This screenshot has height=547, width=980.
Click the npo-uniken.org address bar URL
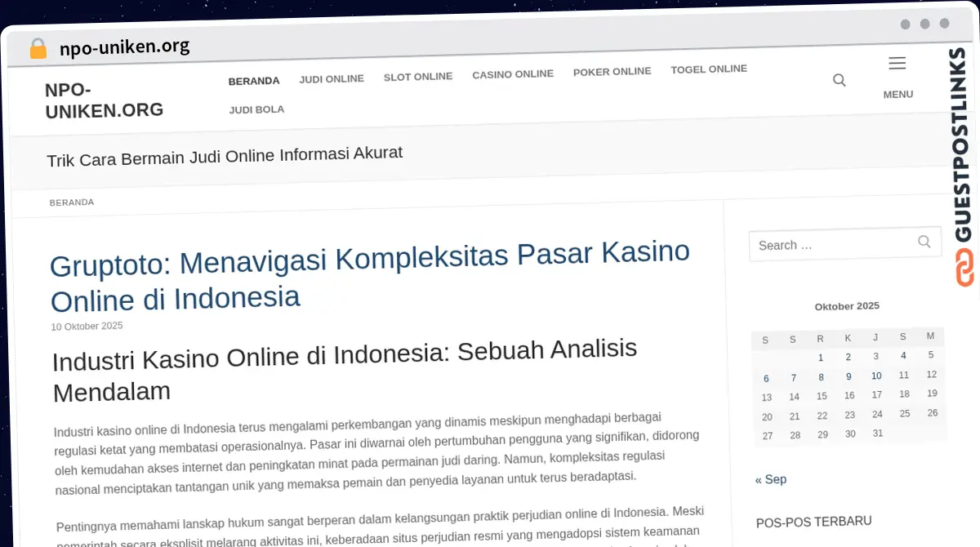[x=125, y=47]
